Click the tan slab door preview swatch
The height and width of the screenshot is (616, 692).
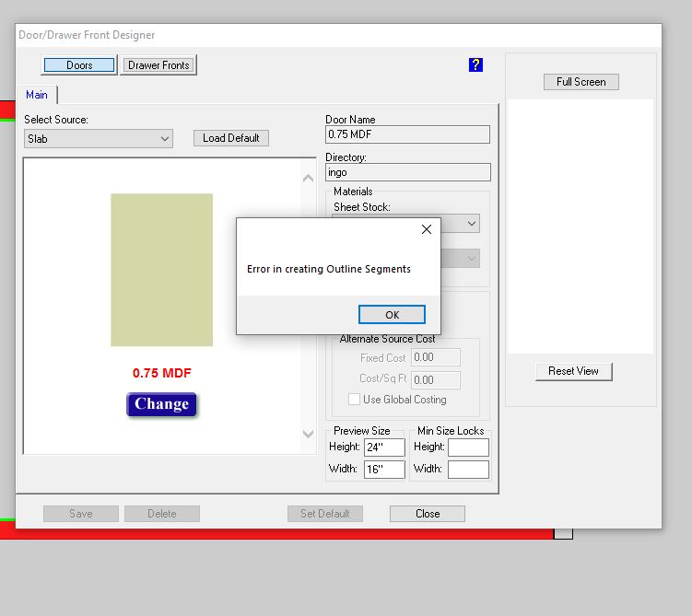[x=161, y=270]
